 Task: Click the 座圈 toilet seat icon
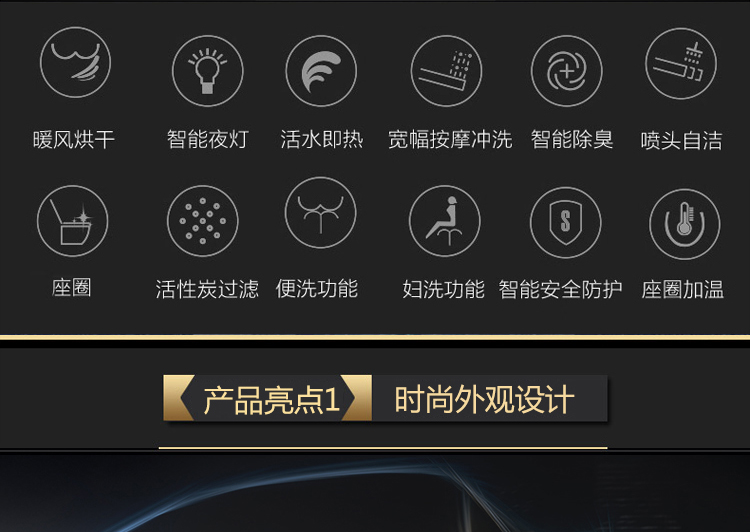73,221
